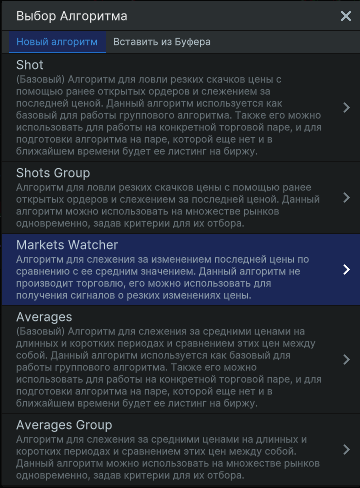Click the Shot algorithm description text
360x488 pixels.
point(169,115)
